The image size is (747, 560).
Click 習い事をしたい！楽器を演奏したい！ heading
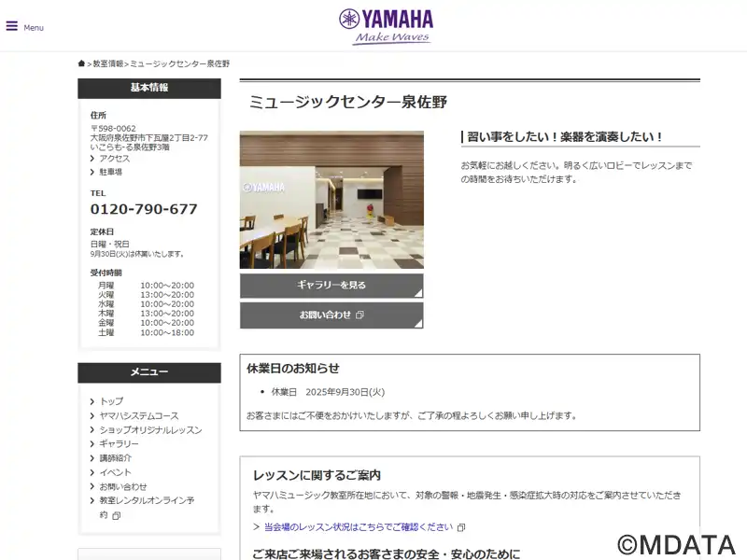pyautogui.click(x=565, y=137)
